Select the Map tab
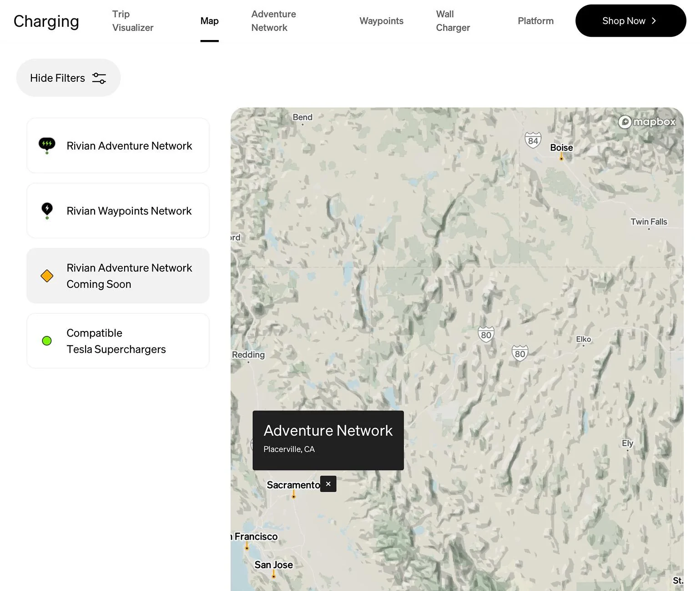700x591 pixels. 210,21
